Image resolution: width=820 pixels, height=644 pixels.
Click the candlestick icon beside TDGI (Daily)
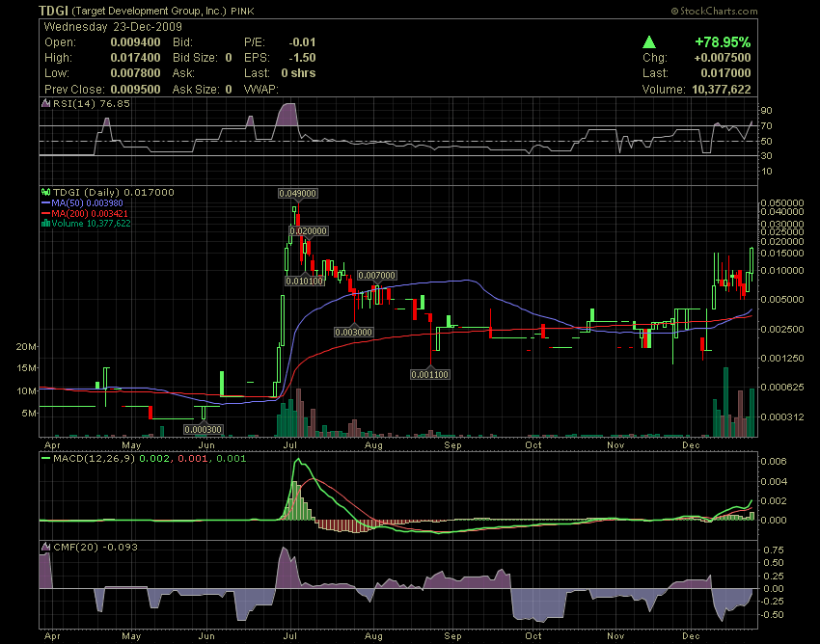46,193
